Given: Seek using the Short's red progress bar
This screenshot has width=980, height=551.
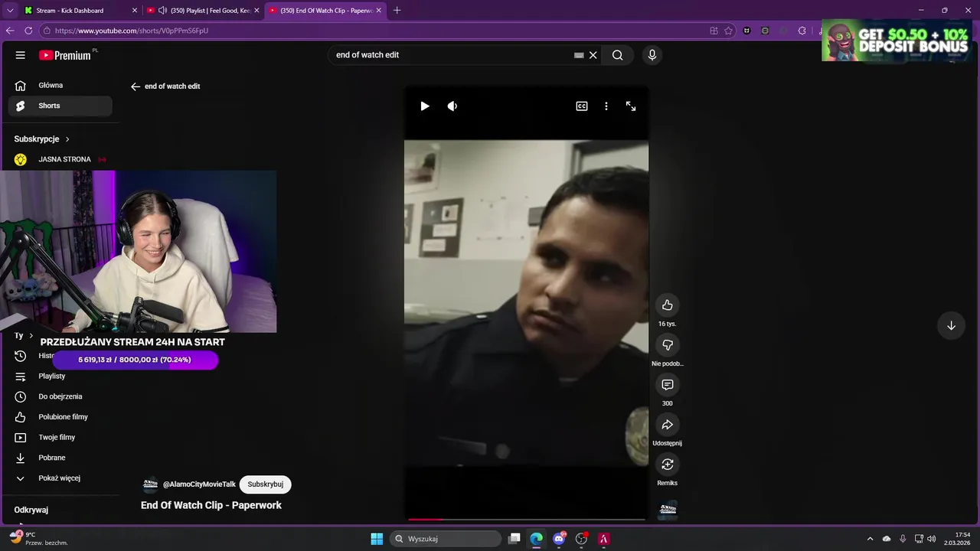Looking at the screenshot, I should pyautogui.click(x=526, y=520).
